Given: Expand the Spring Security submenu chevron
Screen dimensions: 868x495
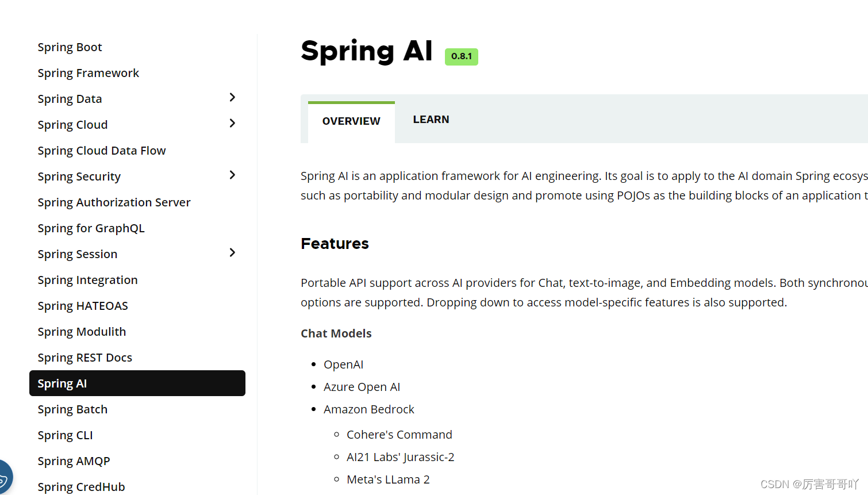Looking at the screenshot, I should [x=232, y=175].
